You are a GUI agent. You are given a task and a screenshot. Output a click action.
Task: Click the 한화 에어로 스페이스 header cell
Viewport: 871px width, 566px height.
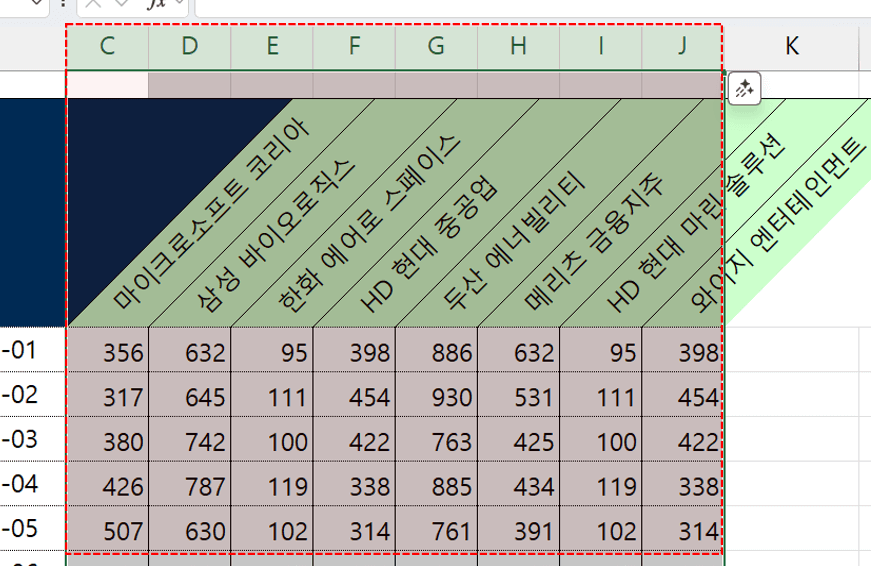coord(368,222)
